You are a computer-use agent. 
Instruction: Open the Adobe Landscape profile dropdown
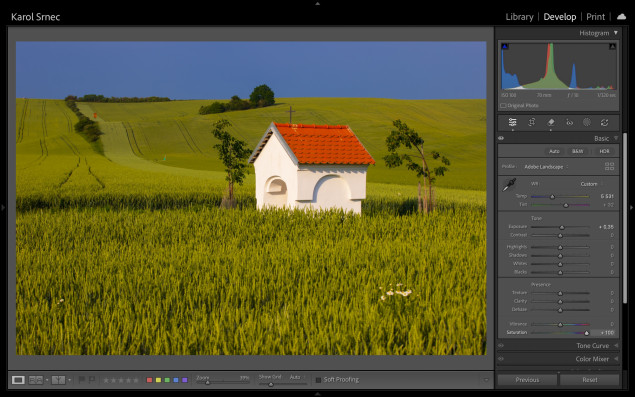coord(546,167)
